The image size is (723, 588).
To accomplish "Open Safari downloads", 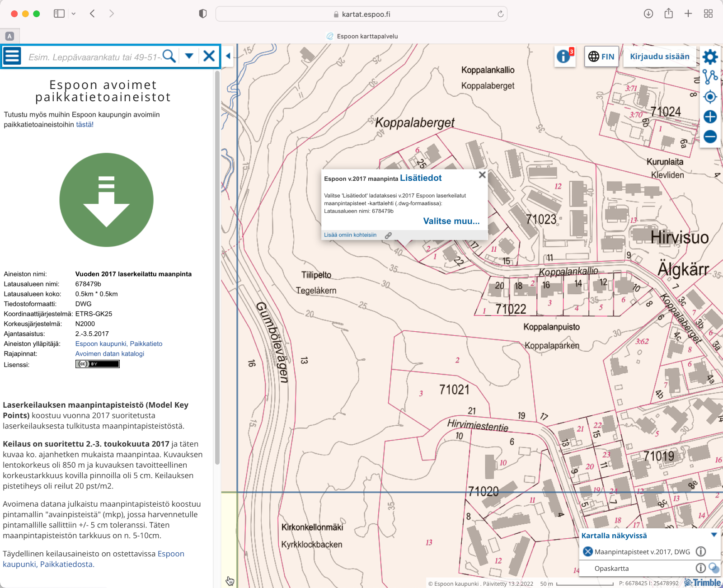I will tap(648, 14).
